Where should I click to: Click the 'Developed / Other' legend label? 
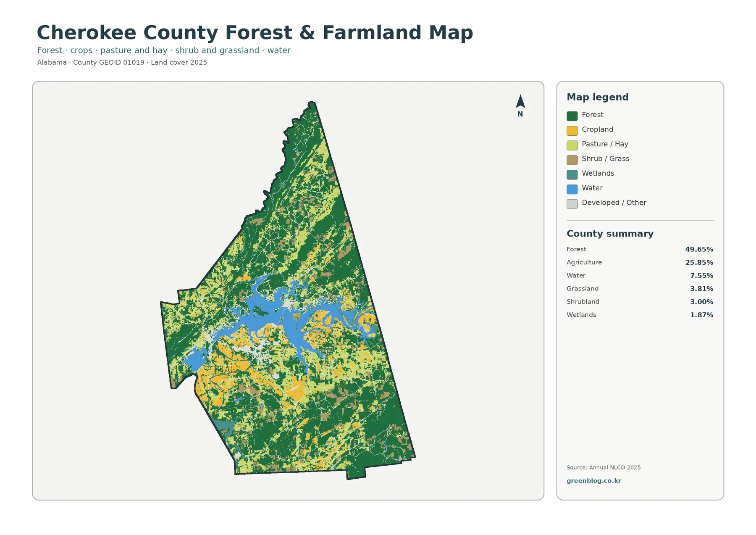[614, 203]
